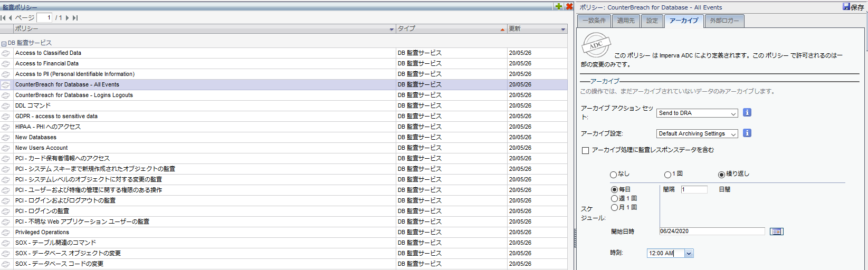Click policy icon for SOX - テーブル関連のコマンド row

[x=6, y=243]
